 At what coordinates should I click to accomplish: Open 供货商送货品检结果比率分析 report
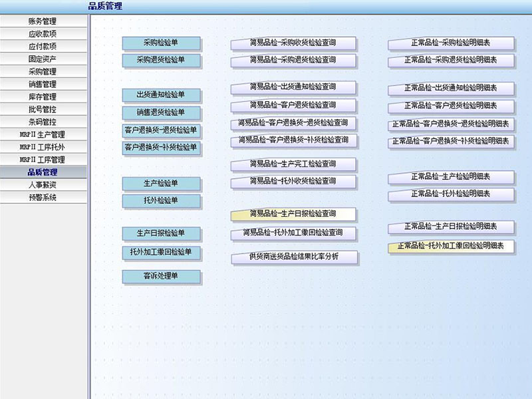tap(294, 257)
